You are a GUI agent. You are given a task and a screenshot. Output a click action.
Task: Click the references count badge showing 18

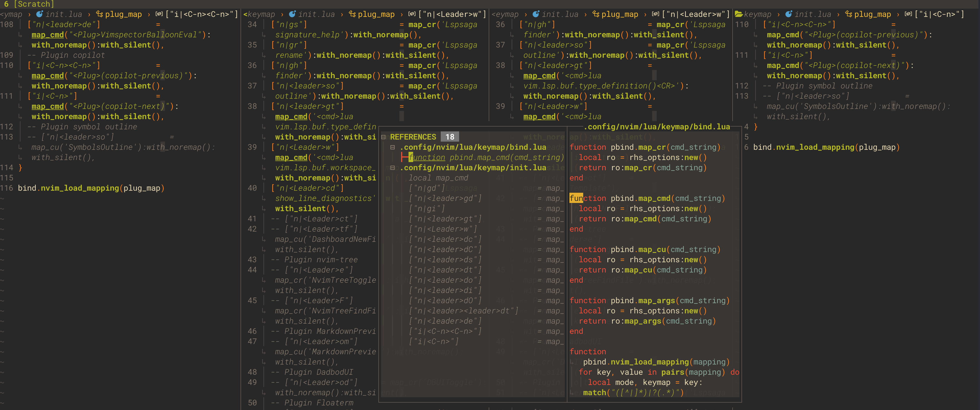pos(450,137)
